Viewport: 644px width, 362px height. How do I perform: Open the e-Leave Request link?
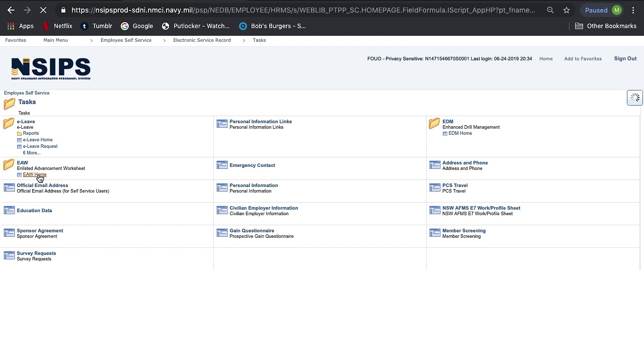tap(40, 146)
